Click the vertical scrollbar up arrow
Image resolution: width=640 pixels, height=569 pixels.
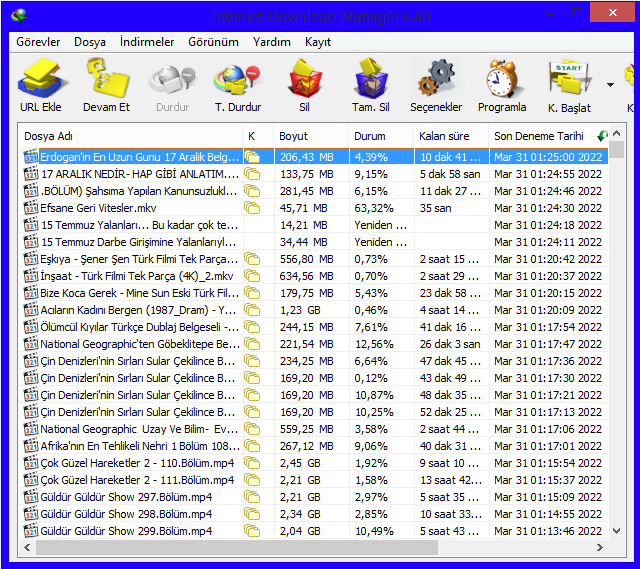click(x=617, y=133)
